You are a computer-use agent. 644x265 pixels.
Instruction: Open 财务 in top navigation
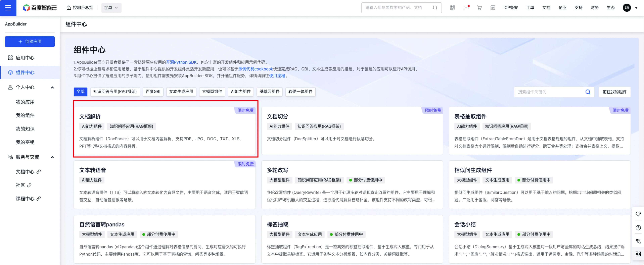(x=594, y=8)
